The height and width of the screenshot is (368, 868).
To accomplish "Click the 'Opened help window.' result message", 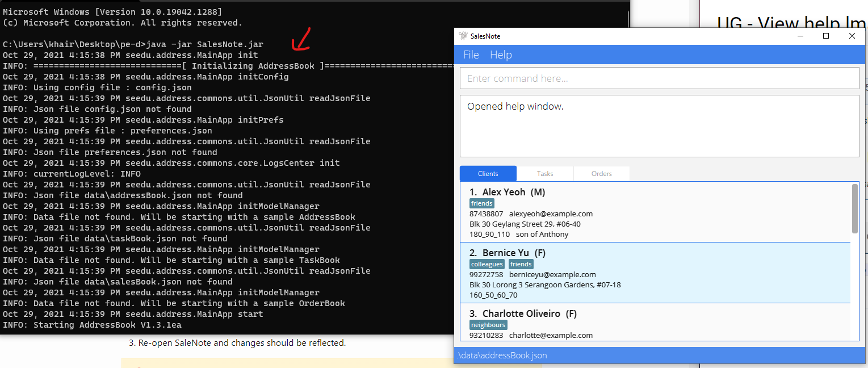I will [515, 106].
